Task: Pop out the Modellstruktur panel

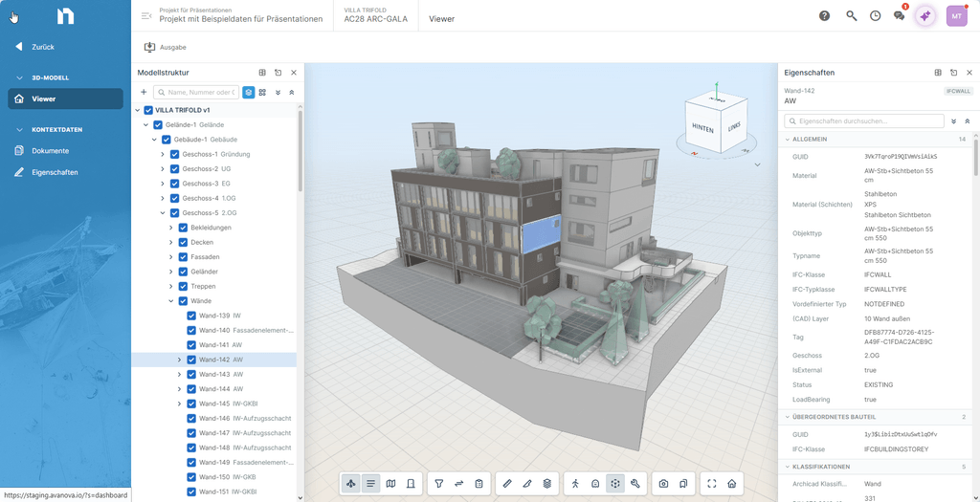Action: click(x=278, y=73)
